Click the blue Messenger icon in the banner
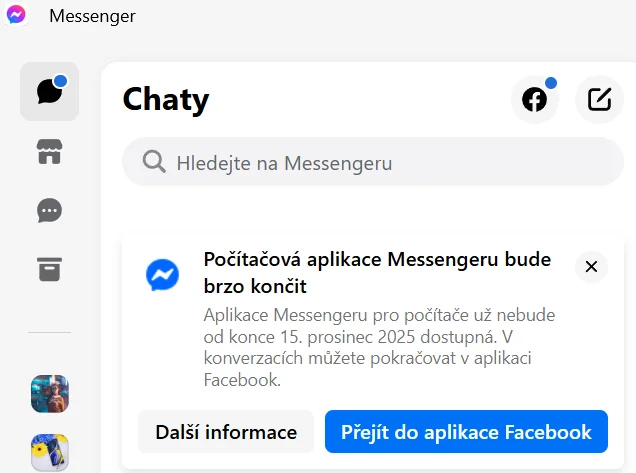This screenshot has width=636, height=473. 162,275
